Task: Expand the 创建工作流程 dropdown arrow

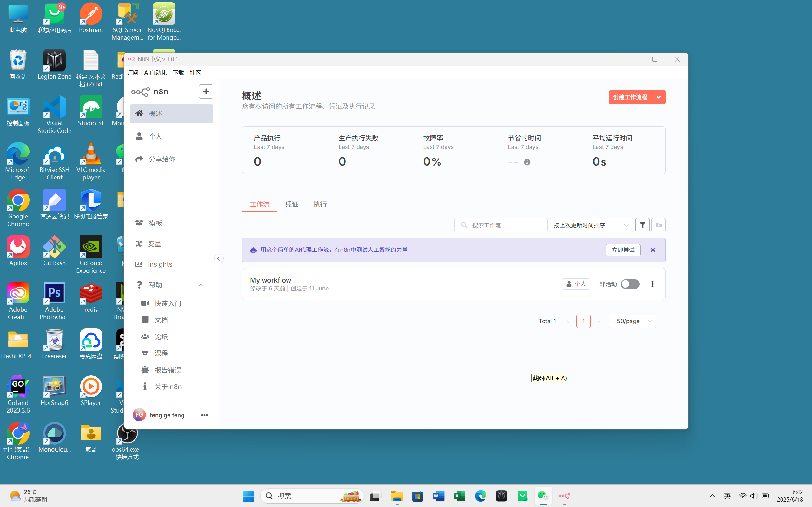Action: pos(658,97)
